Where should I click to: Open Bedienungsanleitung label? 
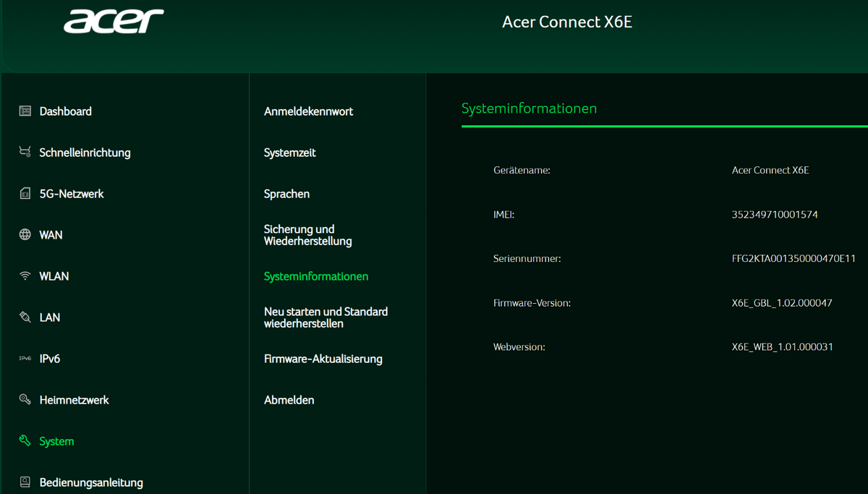tap(91, 482)
